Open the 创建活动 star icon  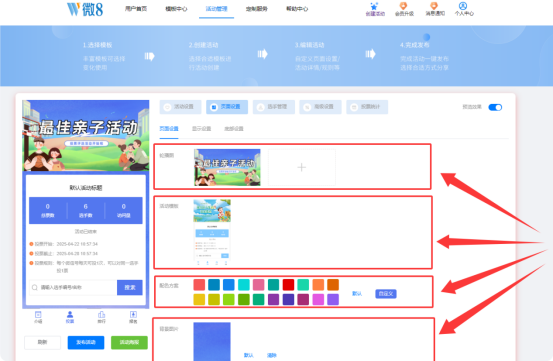point(375,7)
